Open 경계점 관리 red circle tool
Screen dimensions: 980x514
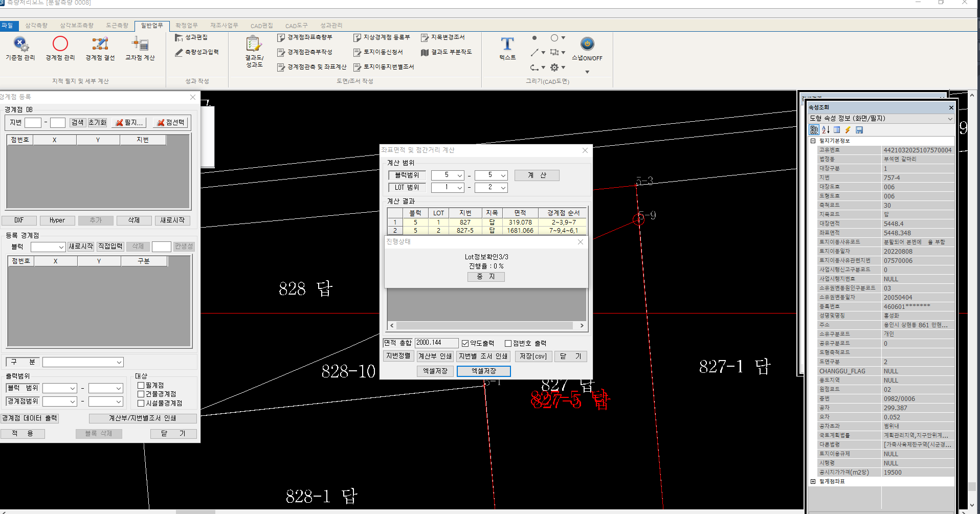click(60, 49)
